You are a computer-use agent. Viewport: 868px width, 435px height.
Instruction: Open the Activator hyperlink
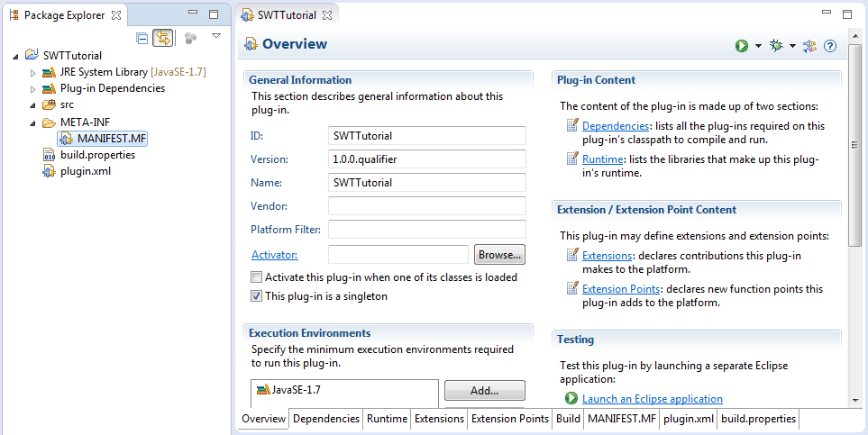(x=275, y=255)
